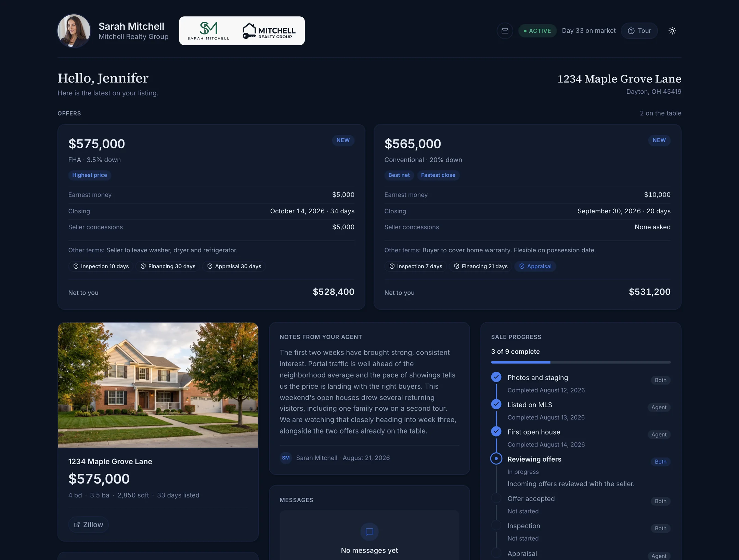Click the Inspection step circle
Image resolution: width=739 pixels, height=560 pixels.
(496, 525)
